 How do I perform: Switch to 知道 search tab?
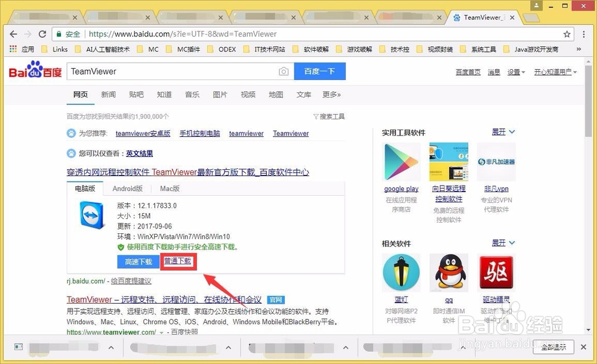pos(164,94)
